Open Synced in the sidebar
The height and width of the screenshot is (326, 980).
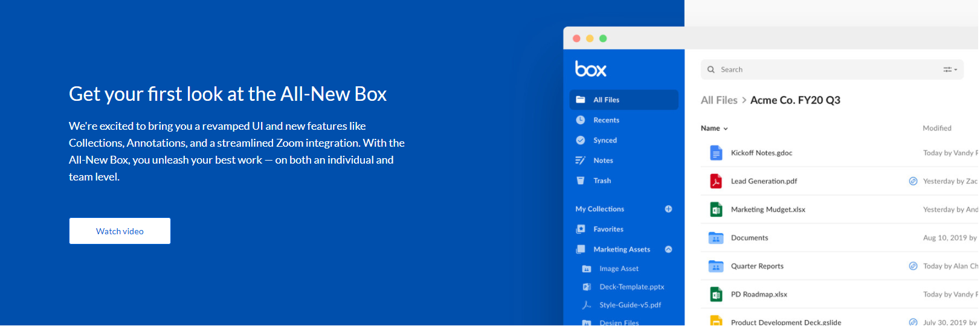pos(605,140)
